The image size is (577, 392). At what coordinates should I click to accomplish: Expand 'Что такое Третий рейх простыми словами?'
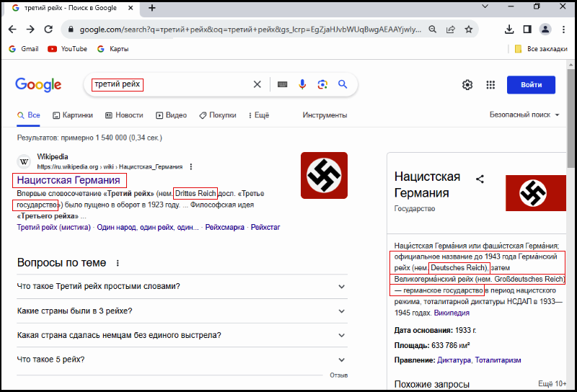coord(182,287)
